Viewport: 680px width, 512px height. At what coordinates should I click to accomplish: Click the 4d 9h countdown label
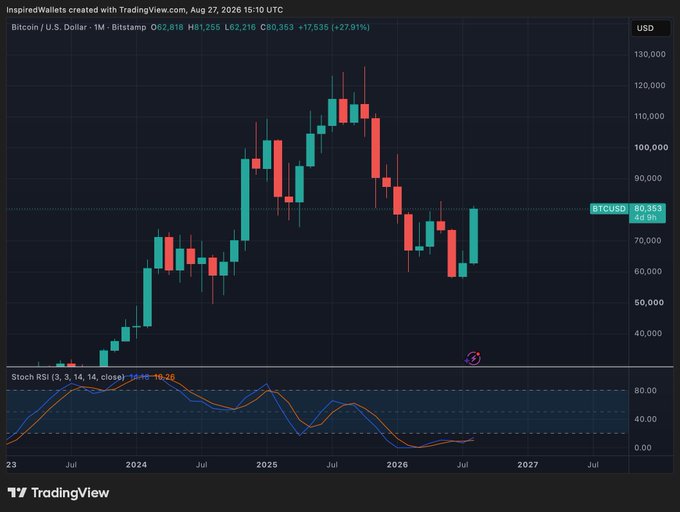[645, 218]
